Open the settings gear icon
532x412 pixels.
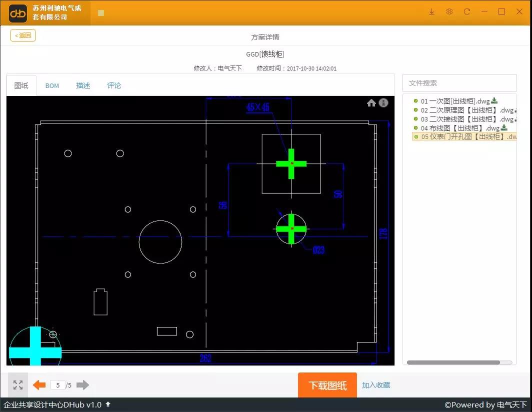click(449, 12)
